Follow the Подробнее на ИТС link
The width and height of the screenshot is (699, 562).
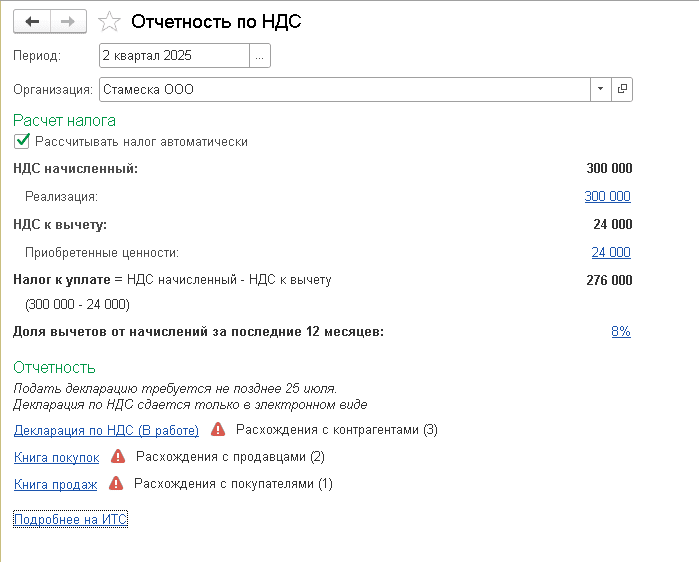tap(71, 520)
